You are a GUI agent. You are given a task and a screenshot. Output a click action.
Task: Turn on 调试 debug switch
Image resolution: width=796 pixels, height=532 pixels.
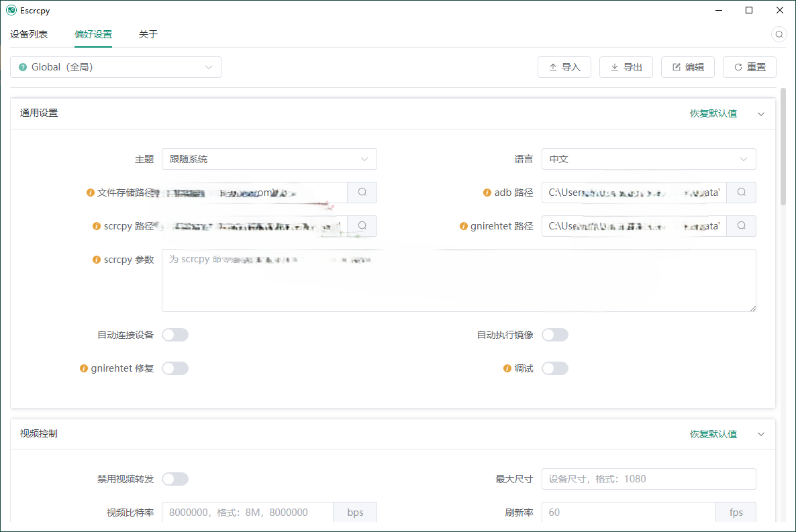pyautogui.click(x=555, y=368)
